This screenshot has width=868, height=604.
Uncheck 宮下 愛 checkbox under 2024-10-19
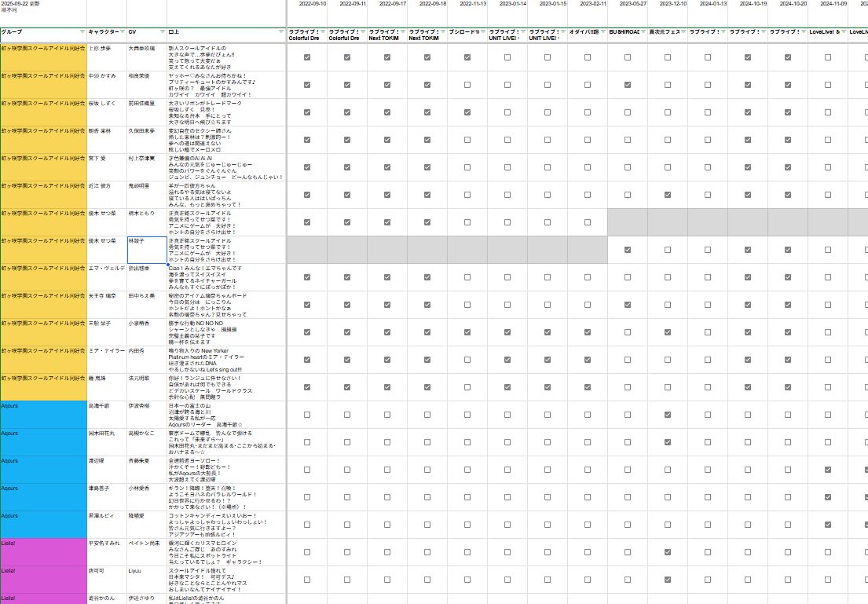pos(748,167)
